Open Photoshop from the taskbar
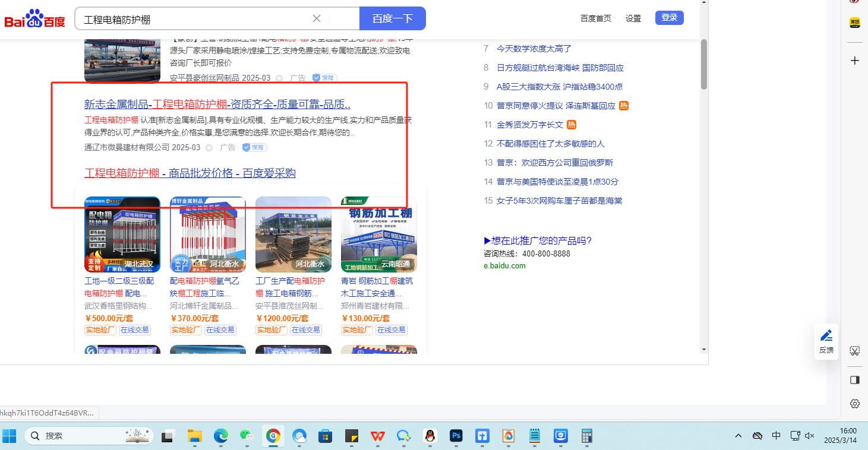 (x=456, y=436)
